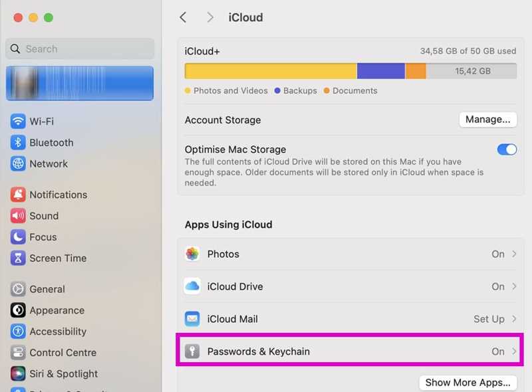Click the Notifications bell icon
The image size is (532, 392).
pos(18,194)
